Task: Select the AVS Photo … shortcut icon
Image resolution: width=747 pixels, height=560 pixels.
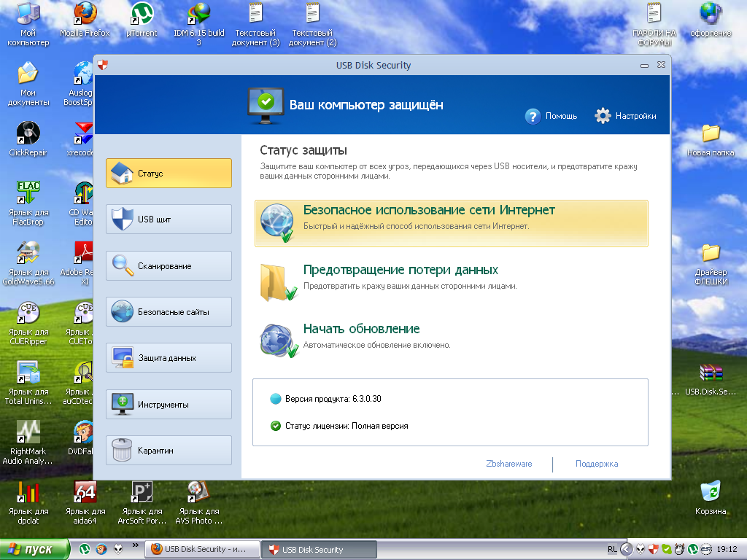Action: point(198,502)
